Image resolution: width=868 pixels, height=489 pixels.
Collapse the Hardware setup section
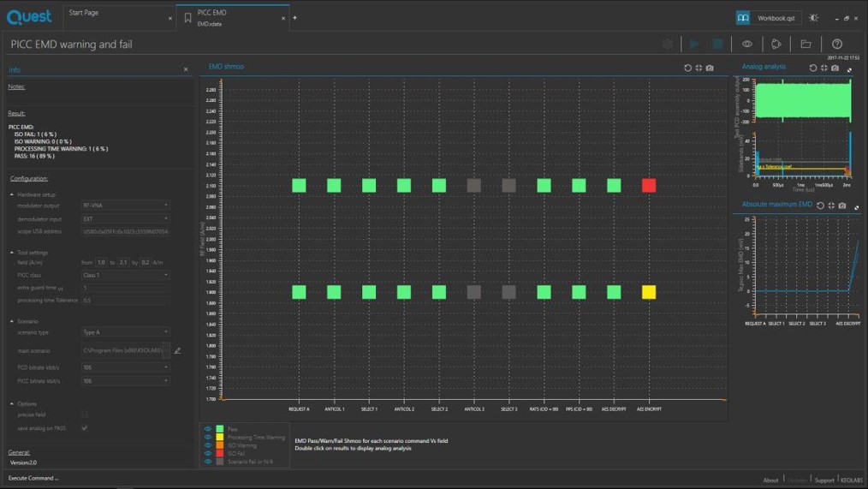12,194
